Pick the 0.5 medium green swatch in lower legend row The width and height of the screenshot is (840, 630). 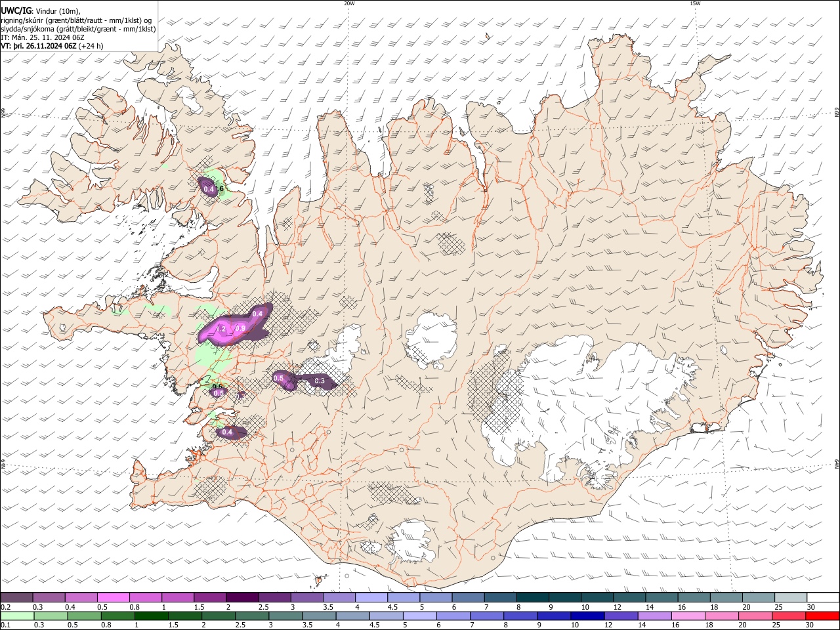(x=84, y=616)
